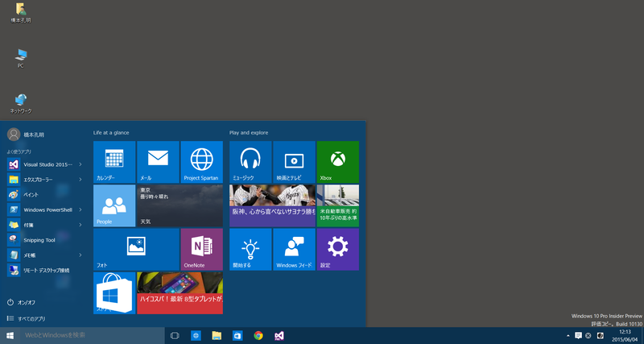Open the 橋本孔明 user account menu
The image size is (644, 344).
tap(26, 135)
